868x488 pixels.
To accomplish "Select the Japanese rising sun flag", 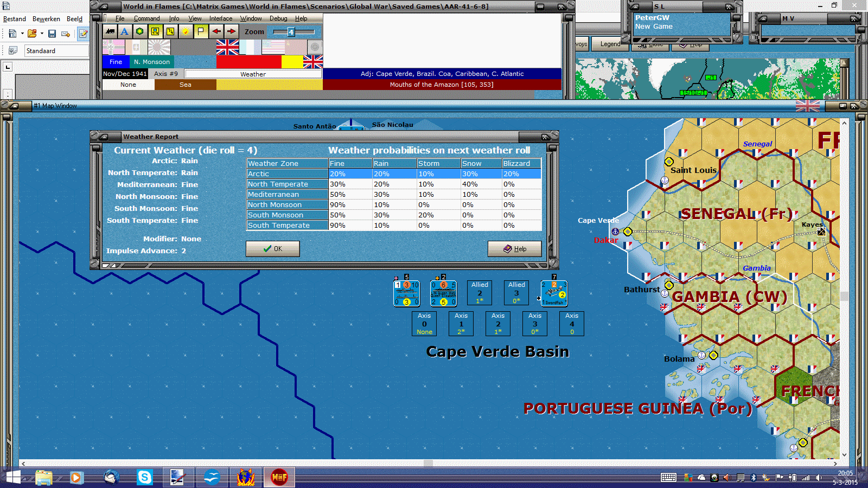I will click(159, 47).
